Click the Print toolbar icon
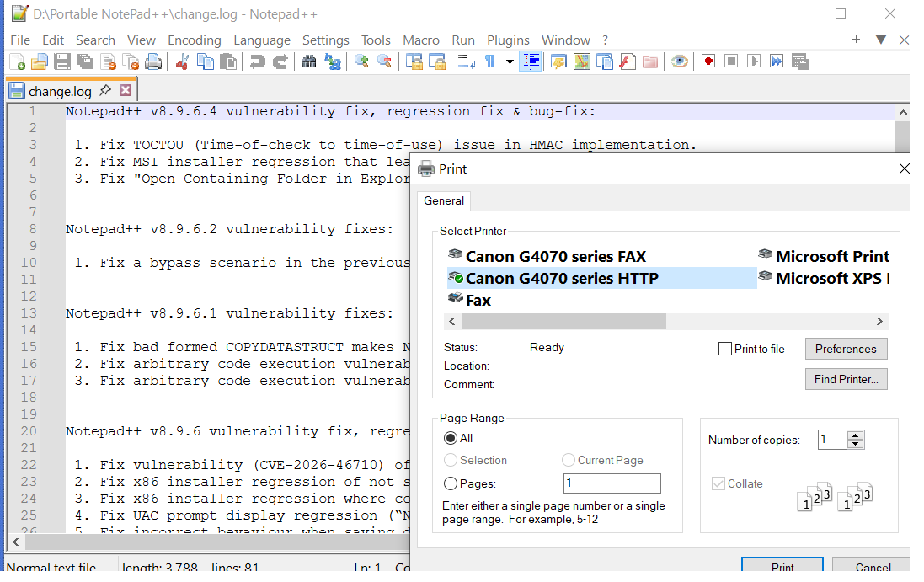The height and width of the screenshot is (582, 924). pos(153,61)
